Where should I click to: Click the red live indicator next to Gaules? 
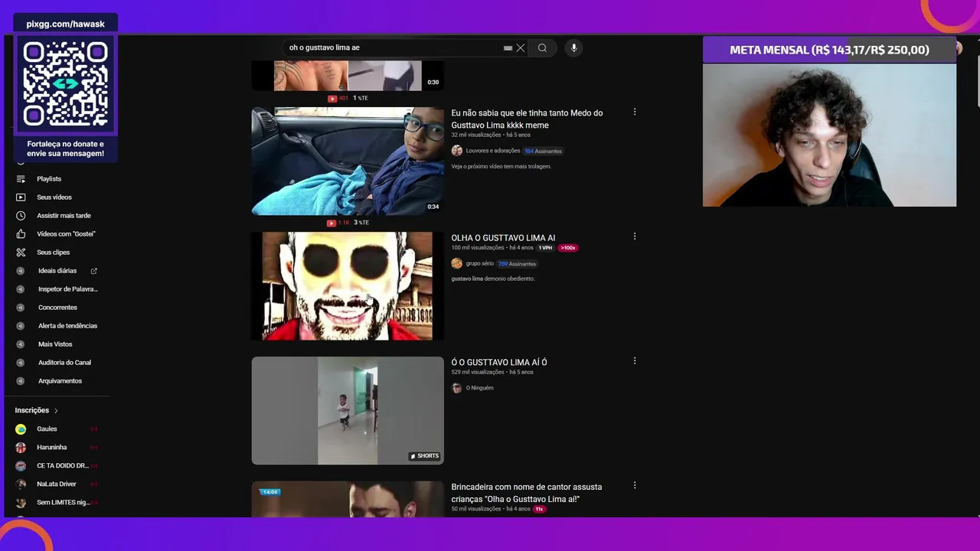pyautogui.click(x=94, y=429)
